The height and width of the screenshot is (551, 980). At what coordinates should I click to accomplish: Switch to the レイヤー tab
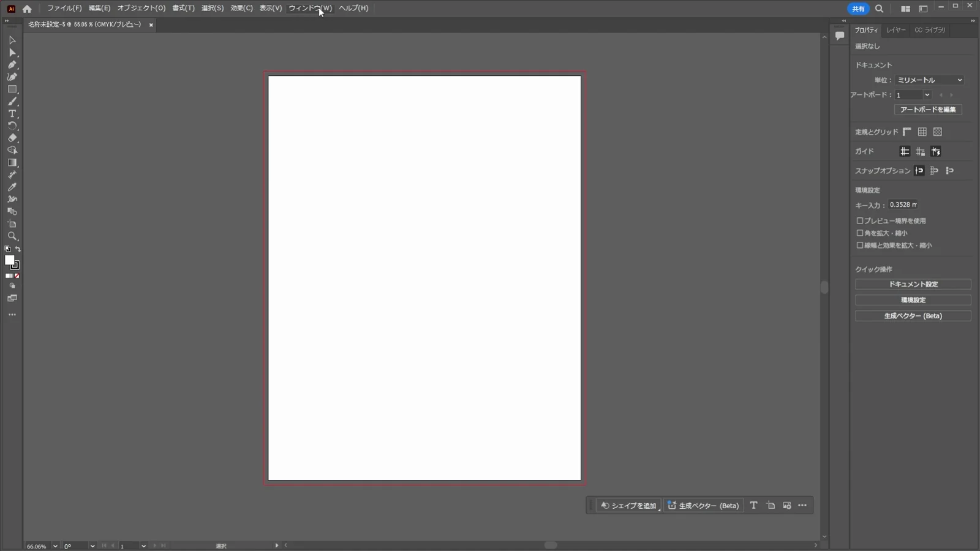tap(896, 30)
